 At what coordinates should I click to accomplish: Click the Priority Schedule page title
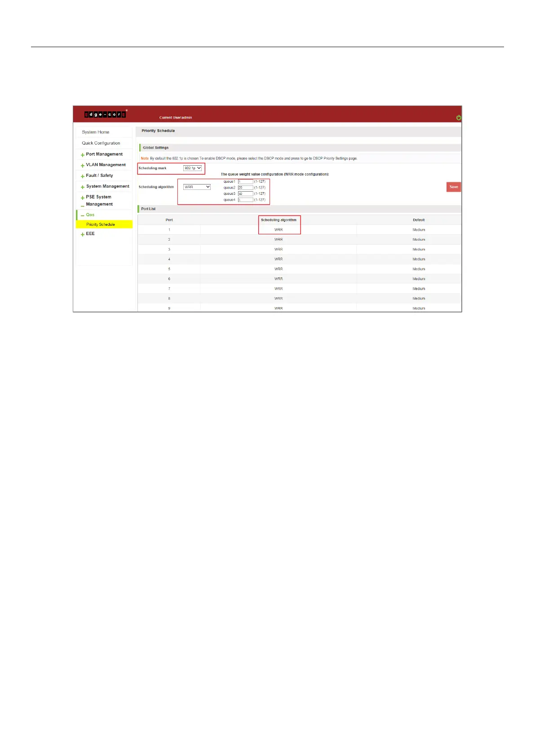click(158, 131)
